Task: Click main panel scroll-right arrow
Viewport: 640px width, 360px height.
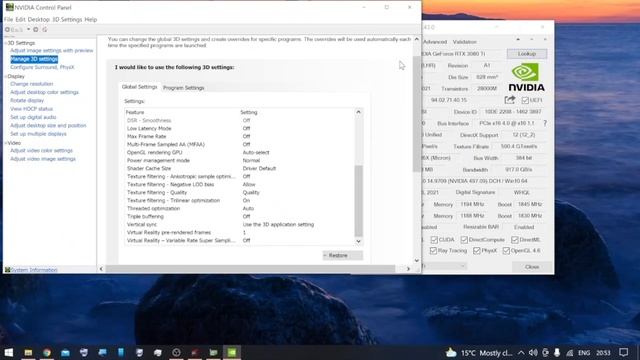Action: pos(408,269)
